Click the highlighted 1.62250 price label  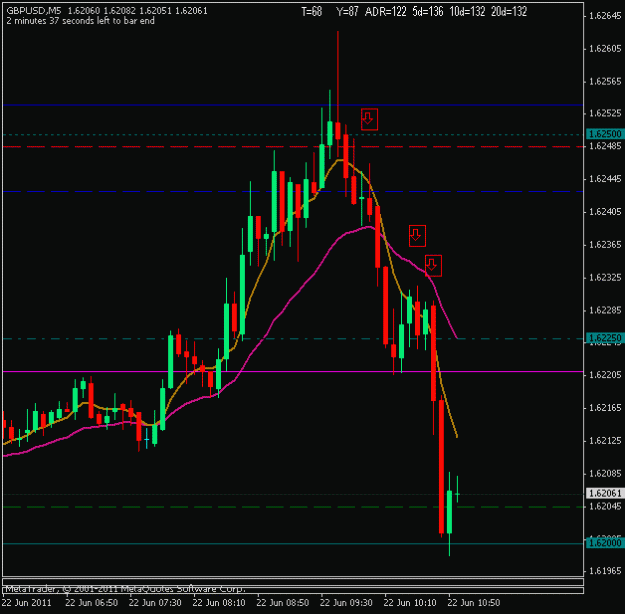(x=605, y=338)
